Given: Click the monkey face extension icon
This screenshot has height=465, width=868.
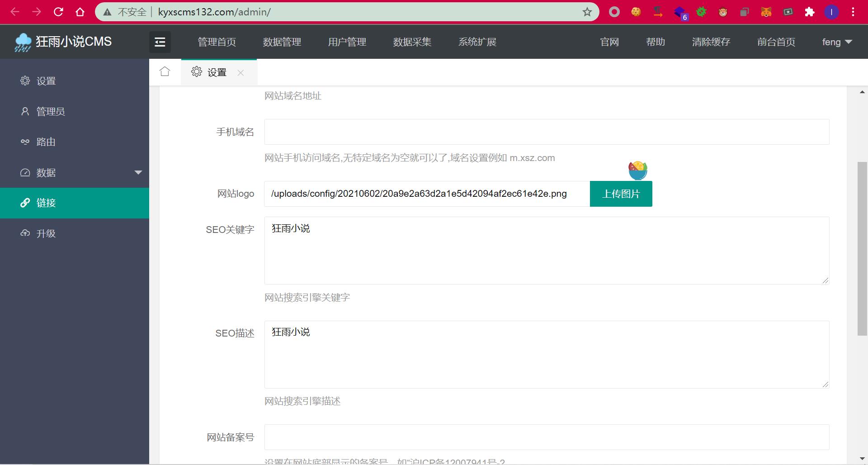Looking at the screenshot, I should tap(723, 12).
